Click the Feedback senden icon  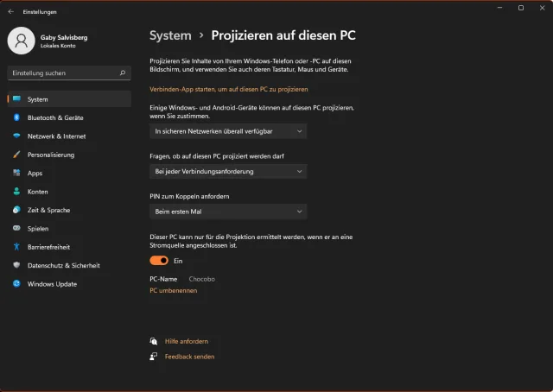[154, 357]
